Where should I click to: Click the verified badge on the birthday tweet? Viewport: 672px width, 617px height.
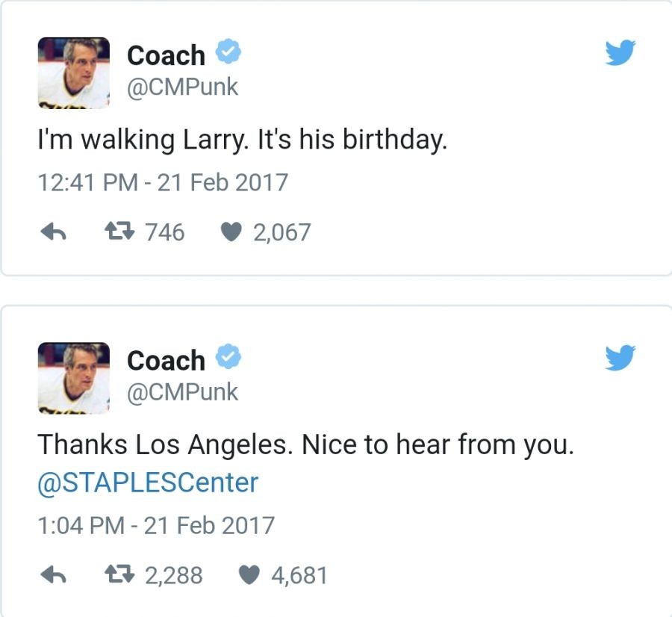click(x=228, y=52)
